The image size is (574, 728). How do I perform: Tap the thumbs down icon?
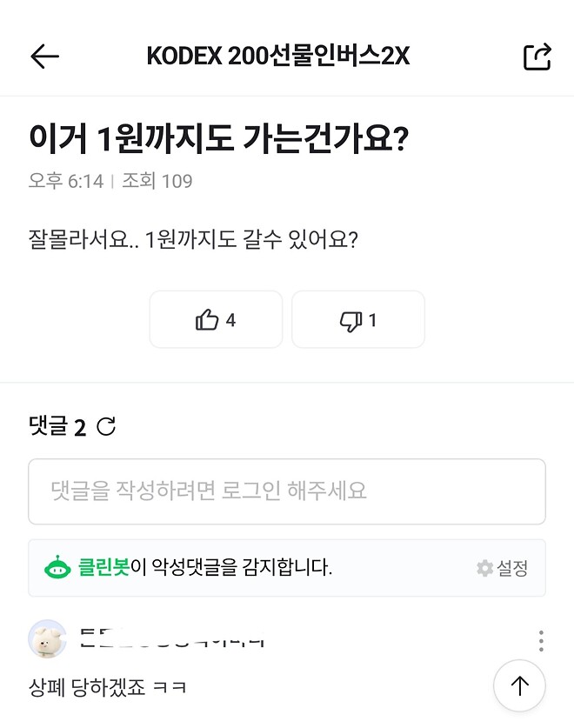pyautogui.click(x=349, y=319)
